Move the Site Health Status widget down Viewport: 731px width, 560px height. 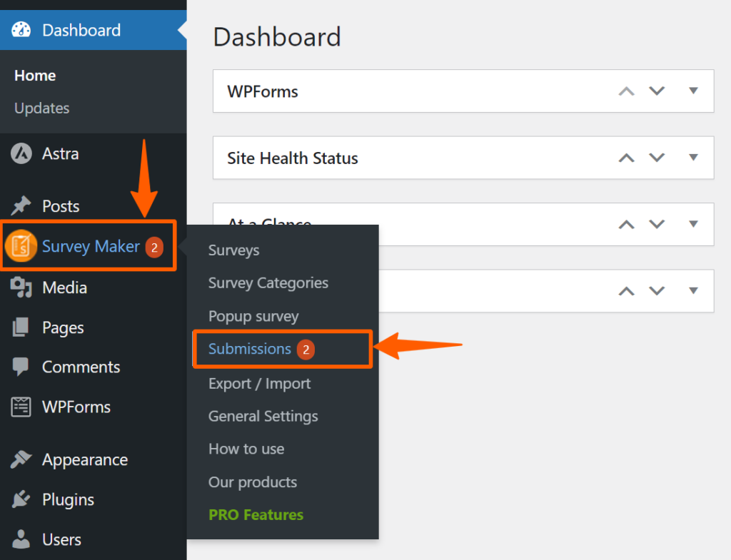[x=657, y=158]
